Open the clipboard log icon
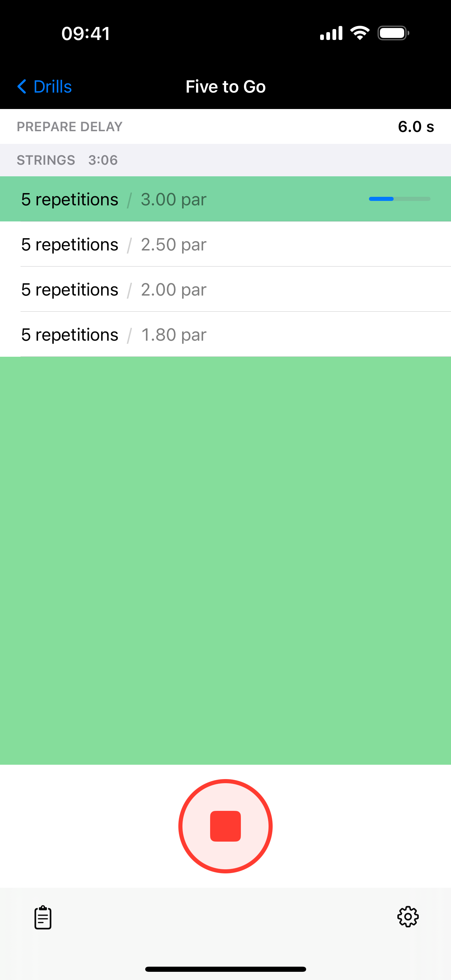The height and width of the screenshot is (980, 451). click(43, 917)
